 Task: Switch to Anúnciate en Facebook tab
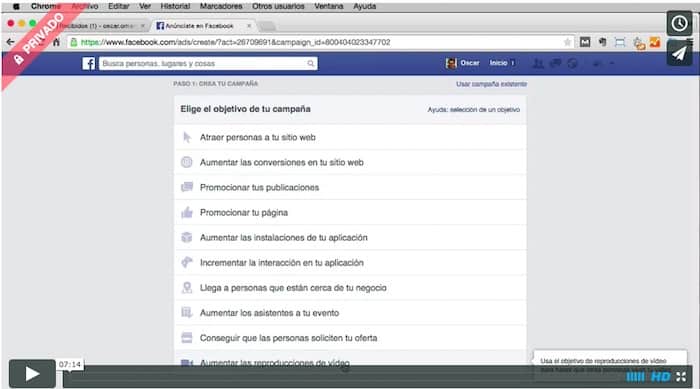[202, 26]
